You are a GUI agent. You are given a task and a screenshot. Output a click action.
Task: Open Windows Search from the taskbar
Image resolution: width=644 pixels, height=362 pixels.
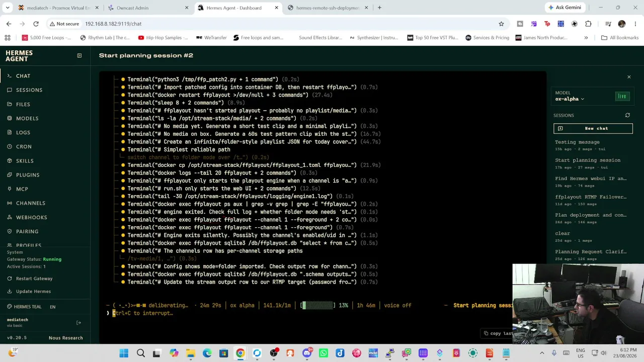tap(140, 353)
